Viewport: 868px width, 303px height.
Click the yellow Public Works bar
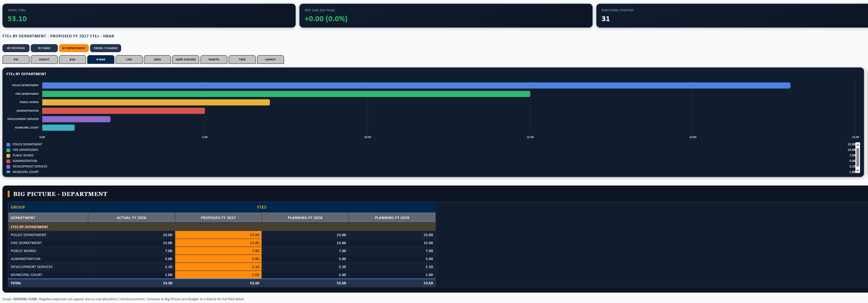(156, 102)
